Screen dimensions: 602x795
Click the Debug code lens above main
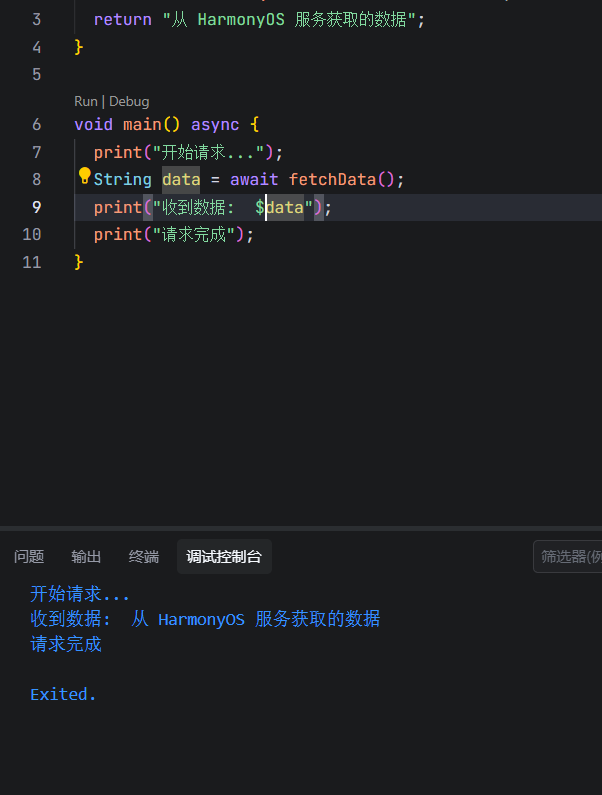[129, 101]
